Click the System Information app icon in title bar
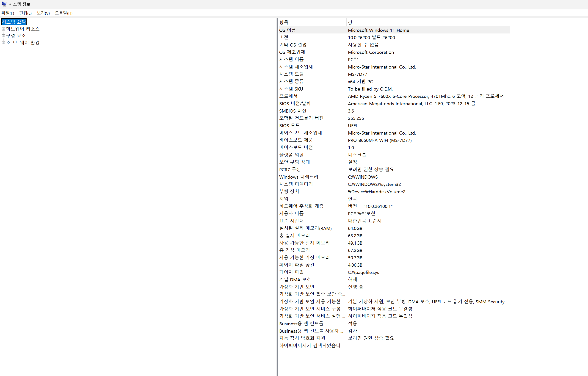 (x=4, y=4)
